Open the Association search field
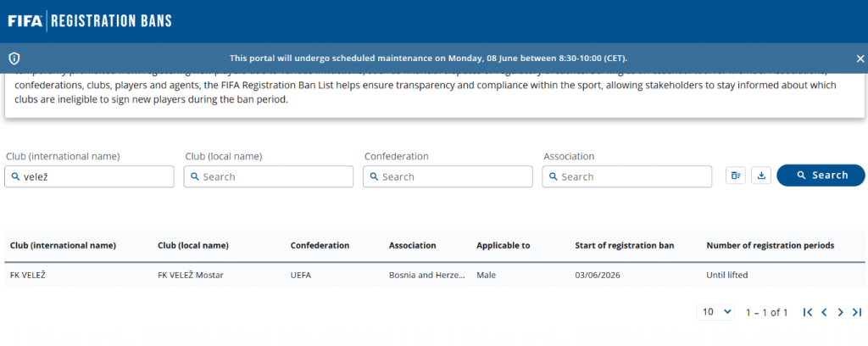868x346 pixels. tap(627, 176)
